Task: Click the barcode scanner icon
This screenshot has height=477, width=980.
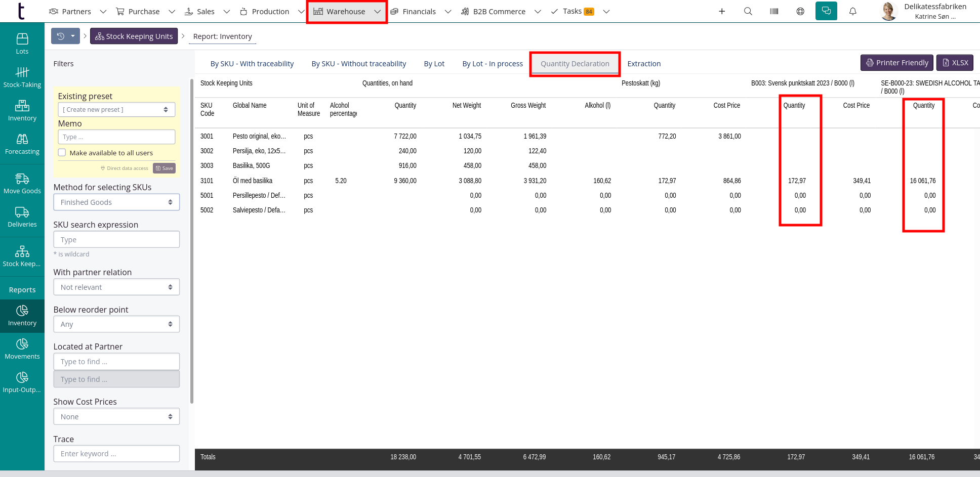Action: pyautogui.click(x=774, y=11)
